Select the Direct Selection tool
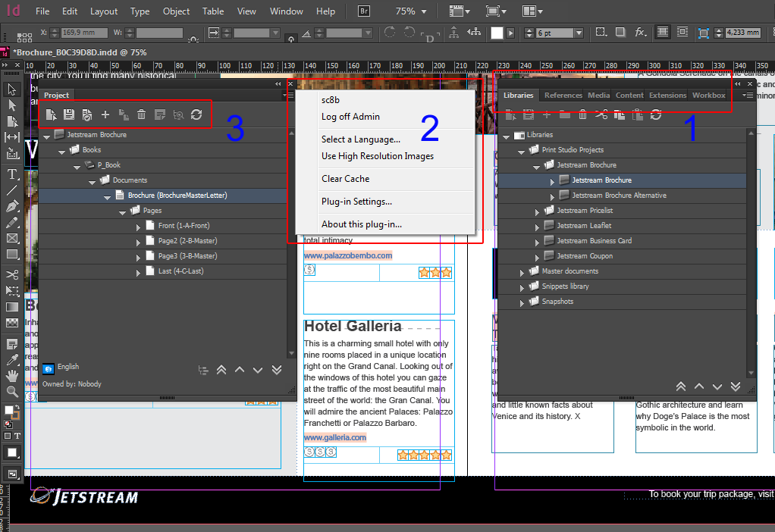Screen dimensions: 775x532 [12, 105]
